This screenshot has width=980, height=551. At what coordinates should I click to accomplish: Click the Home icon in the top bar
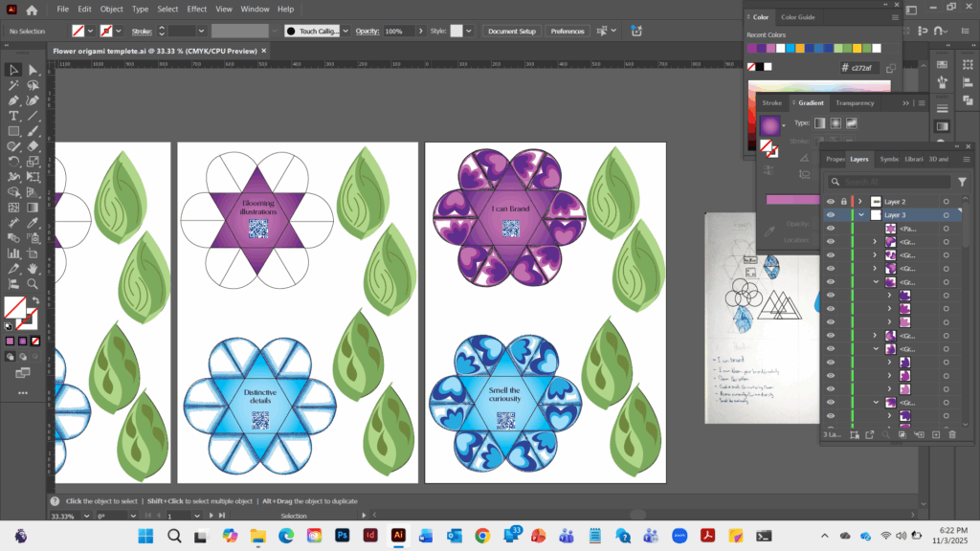(32, 10)
